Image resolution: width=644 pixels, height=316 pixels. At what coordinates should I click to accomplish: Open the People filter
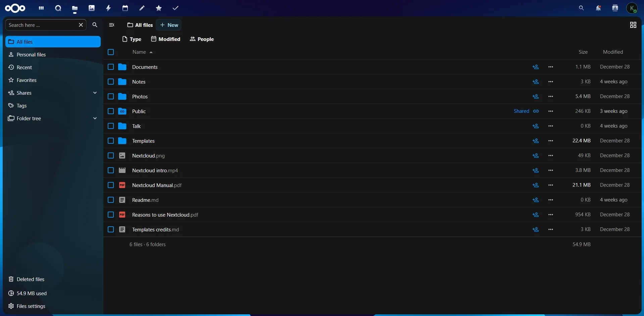point(202,39)
